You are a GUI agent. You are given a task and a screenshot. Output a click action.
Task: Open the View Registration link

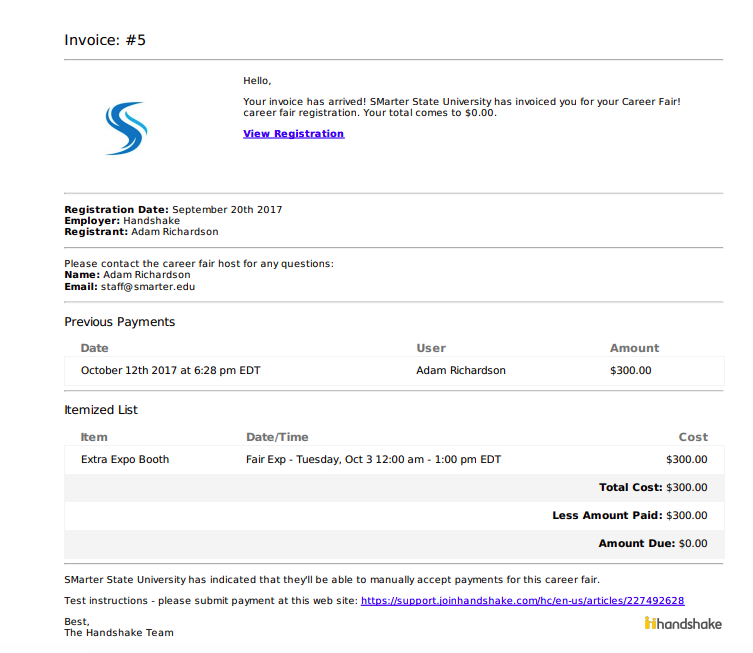tap(293, 134)
